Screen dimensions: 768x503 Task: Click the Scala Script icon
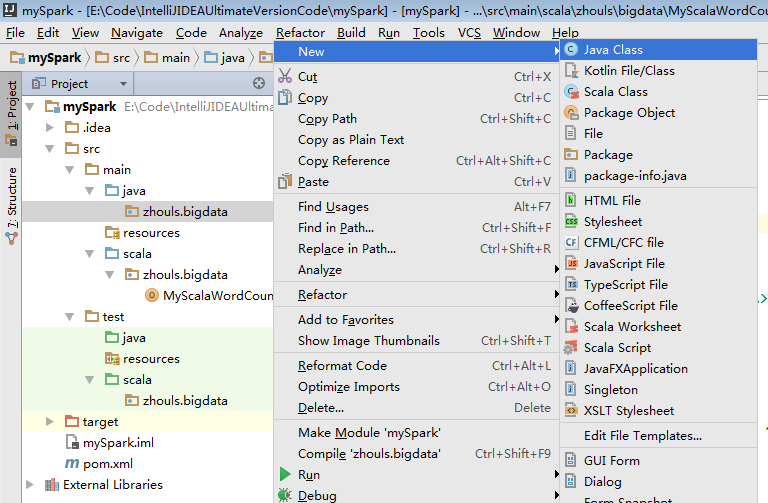[x=570, y=348]
